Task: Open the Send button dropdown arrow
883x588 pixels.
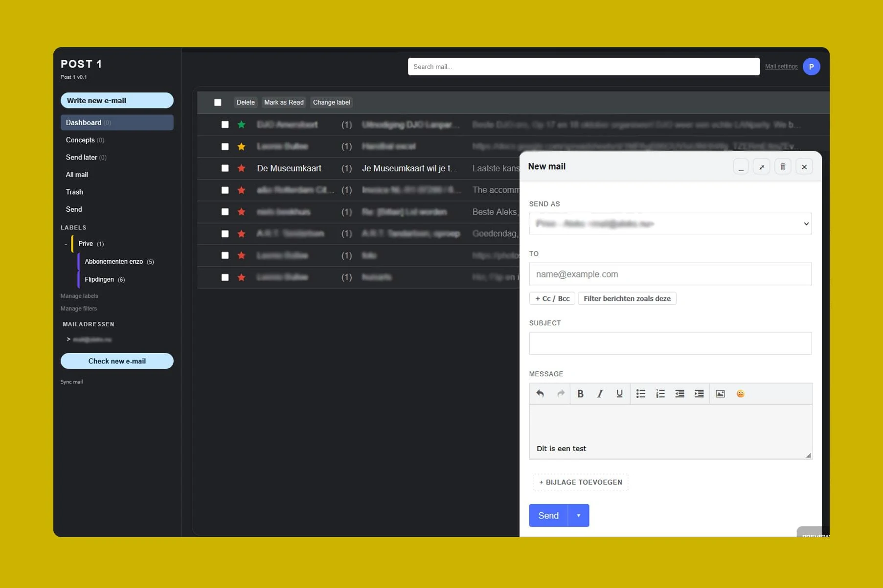Action: pos(579,516)
